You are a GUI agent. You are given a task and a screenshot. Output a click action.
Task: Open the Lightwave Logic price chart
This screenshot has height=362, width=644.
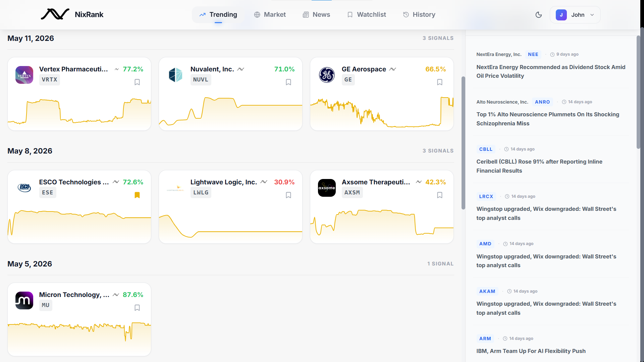(x=230, y=226)
